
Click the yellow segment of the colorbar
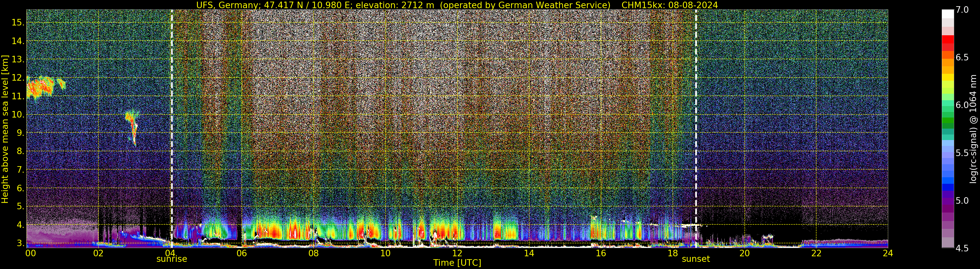click(x=948, y=78)
